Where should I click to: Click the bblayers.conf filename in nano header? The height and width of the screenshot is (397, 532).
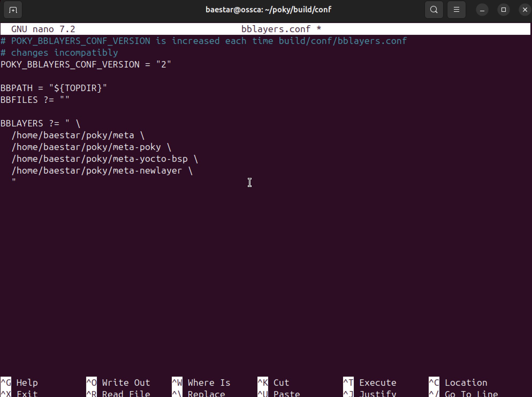tap(276, 29)
